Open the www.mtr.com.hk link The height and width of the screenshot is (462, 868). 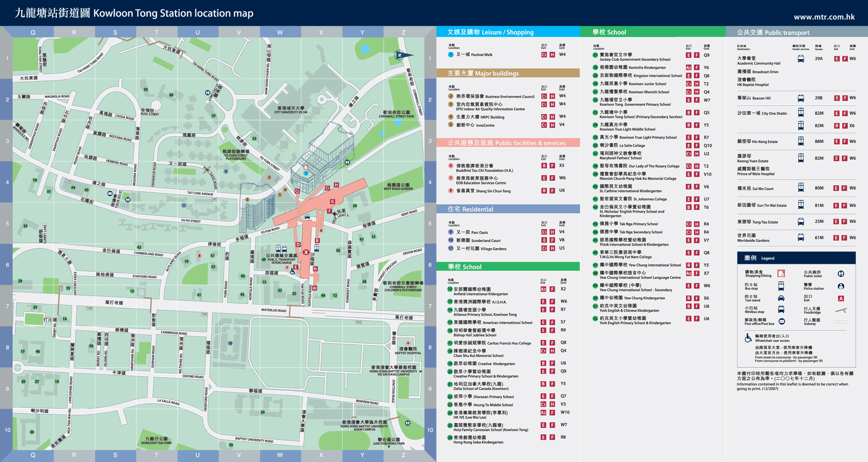click(x=824, y=17)
